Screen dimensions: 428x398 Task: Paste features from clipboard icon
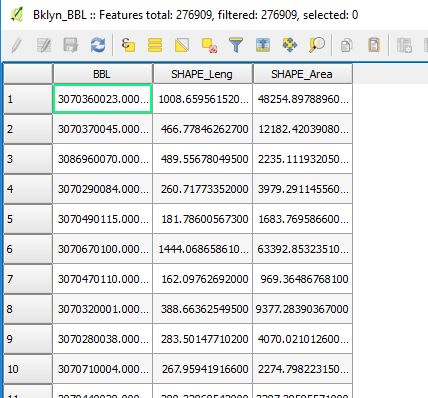(374, 45)
